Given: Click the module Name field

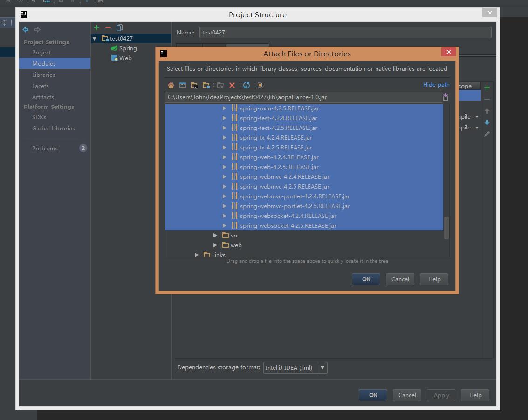Looking at the screenshot, I should pyautogui.click(x=345, y=32).
